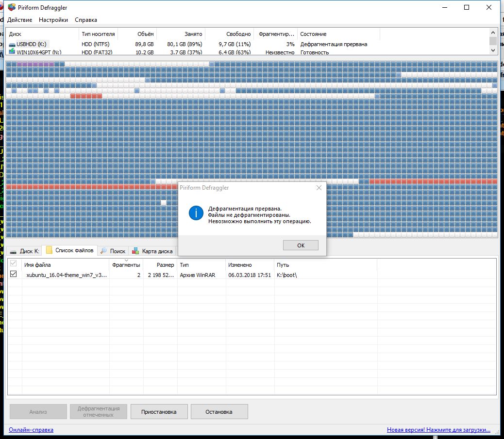Click the white free block in blue area
504x439 pixels.
click(164, 203)
